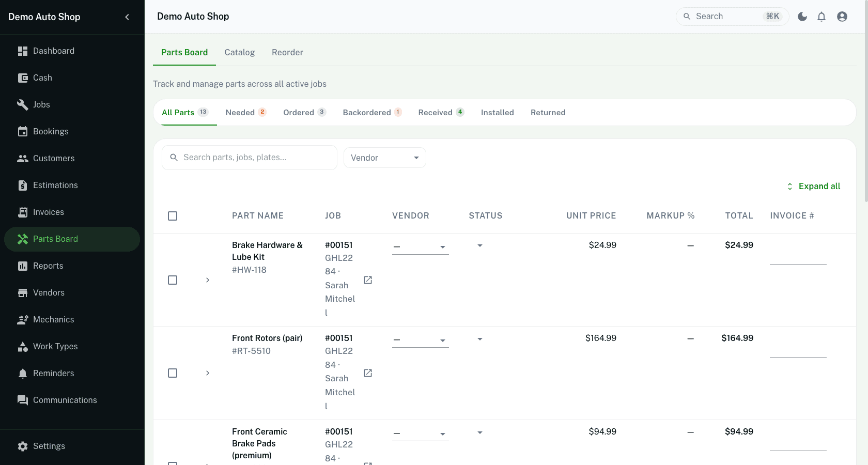The height and width of the screenshot is (465, 868).
Task: Collapse the sidebar with the chevron arrow
Action: pyautogui.click(x=127, y=17)
